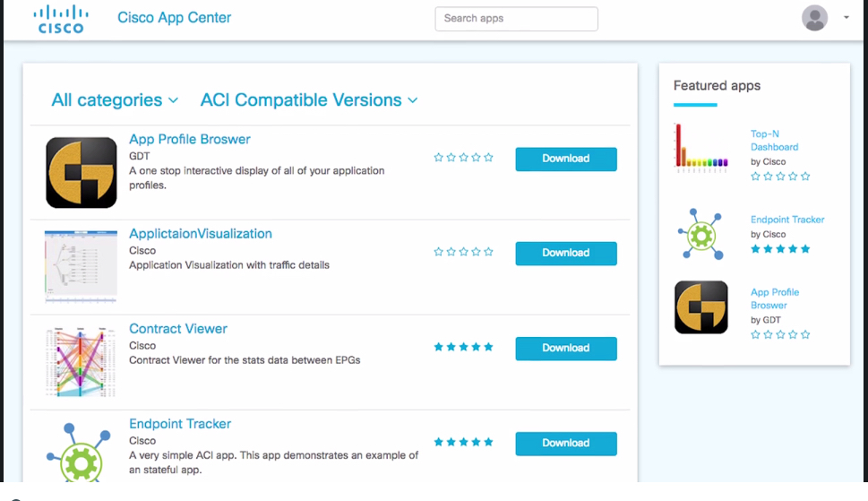868x501 pixels.
Task: Open the ApplictaionVisualization title link
Action: (200, 234)
